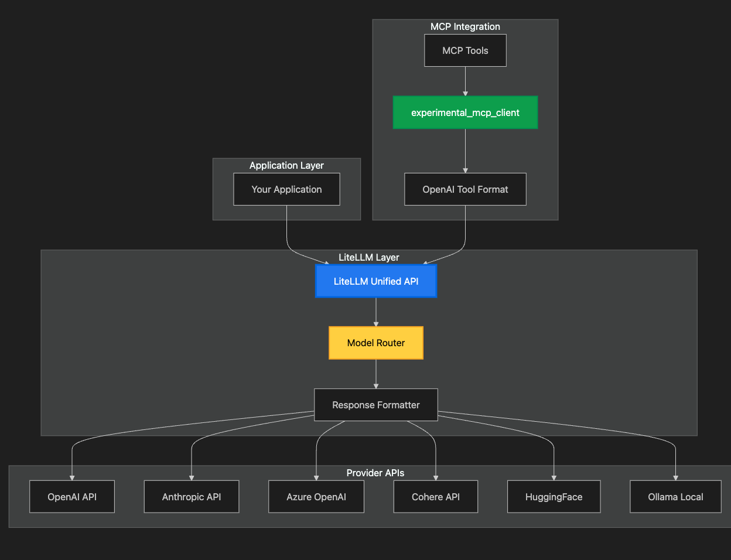Select the OpenAI Tool Format node
This screenshot has height=560, width=731.
tap(465, 189)
